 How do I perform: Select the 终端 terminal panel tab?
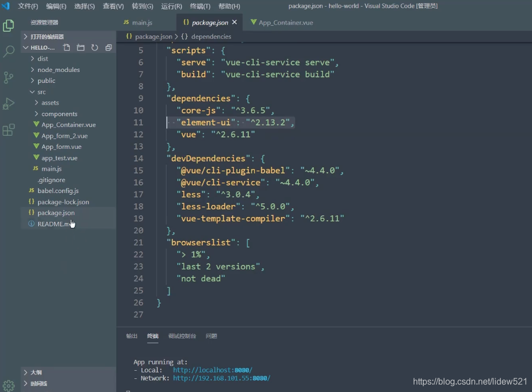click(153, 336)
